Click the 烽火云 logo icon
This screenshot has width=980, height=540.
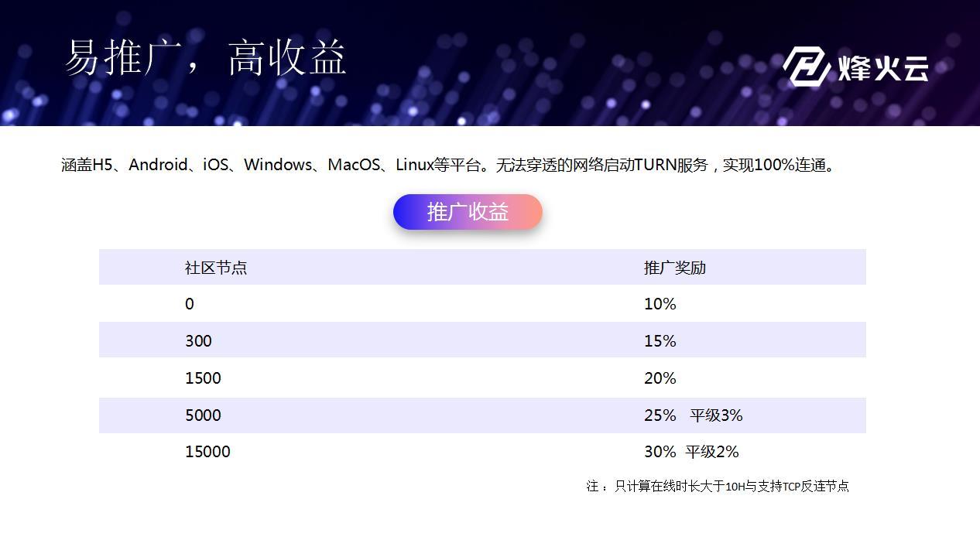pyautogui.click(x=807, y=66)
